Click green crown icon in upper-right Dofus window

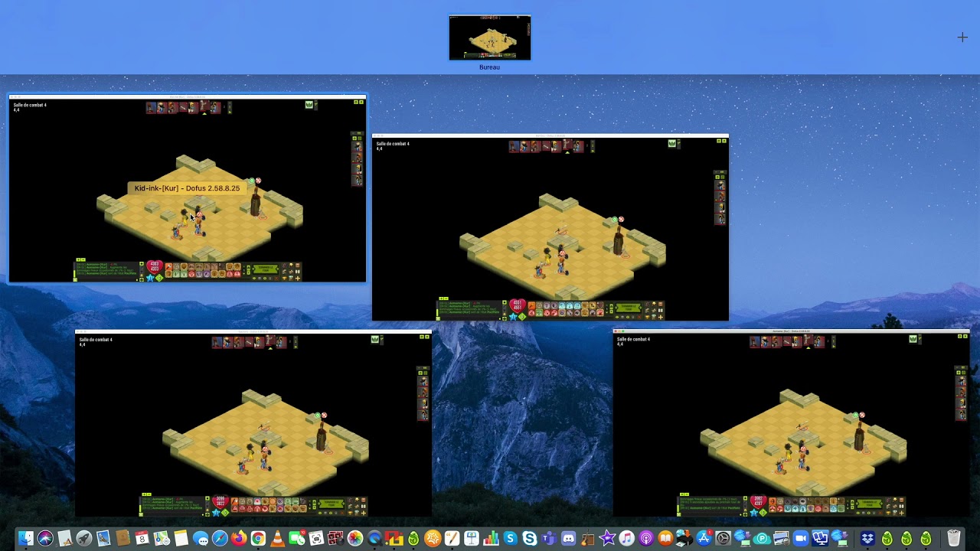click(672, 143)
